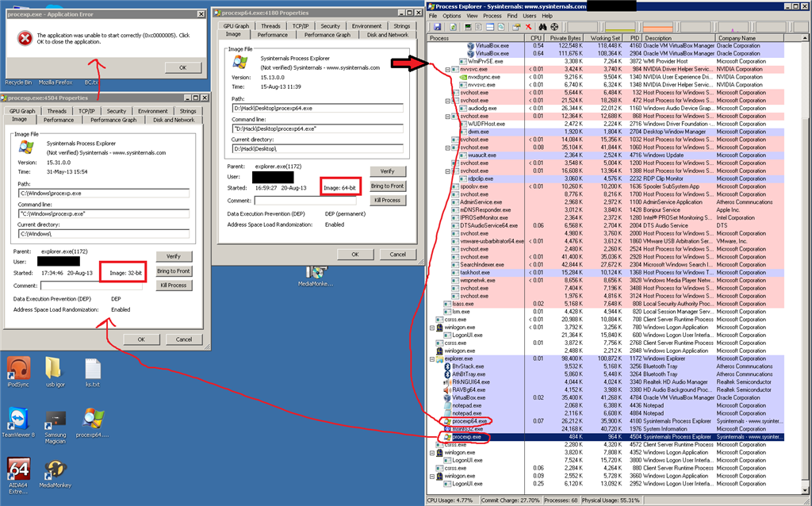This screenshot has height=506, width=812.
Task: Launch TeamViewer 8 from the desktop
Action: pyautogui.click(x=18, y=419)
